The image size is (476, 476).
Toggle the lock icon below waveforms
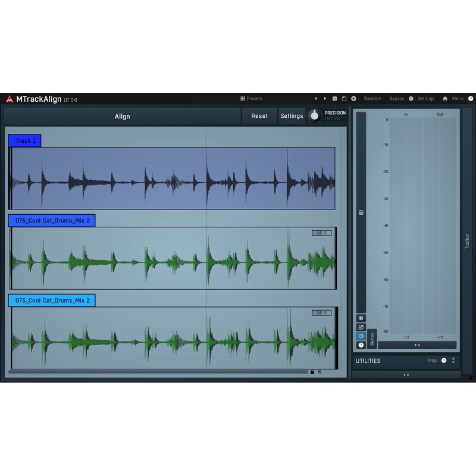(312, 372)
